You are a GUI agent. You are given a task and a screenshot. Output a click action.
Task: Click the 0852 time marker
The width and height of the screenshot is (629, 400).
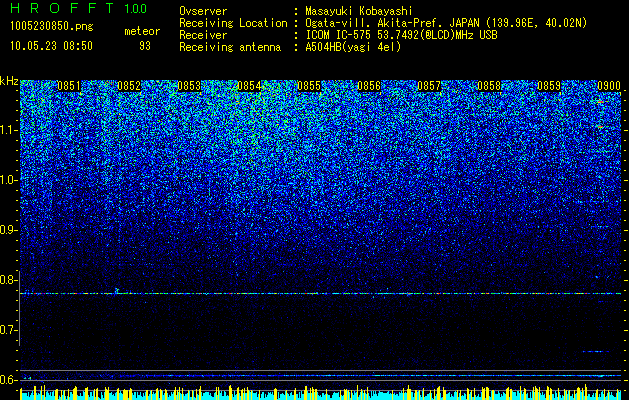[x=129, y=86]
